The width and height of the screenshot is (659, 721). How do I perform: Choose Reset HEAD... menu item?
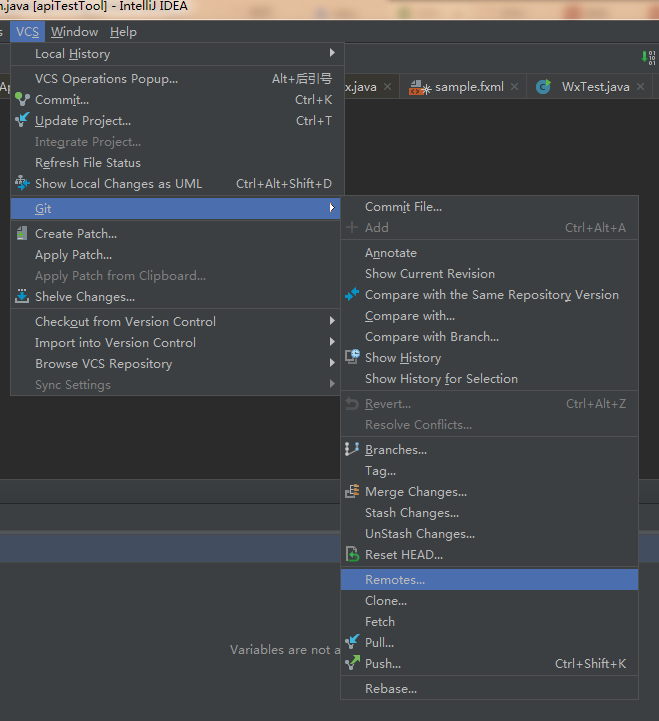pos(489,555)
